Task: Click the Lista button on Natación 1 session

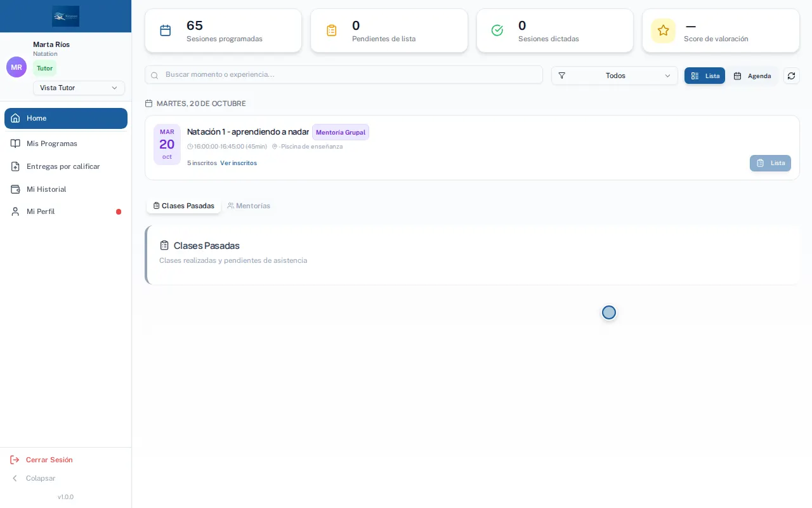Action: tap(770, 163)
